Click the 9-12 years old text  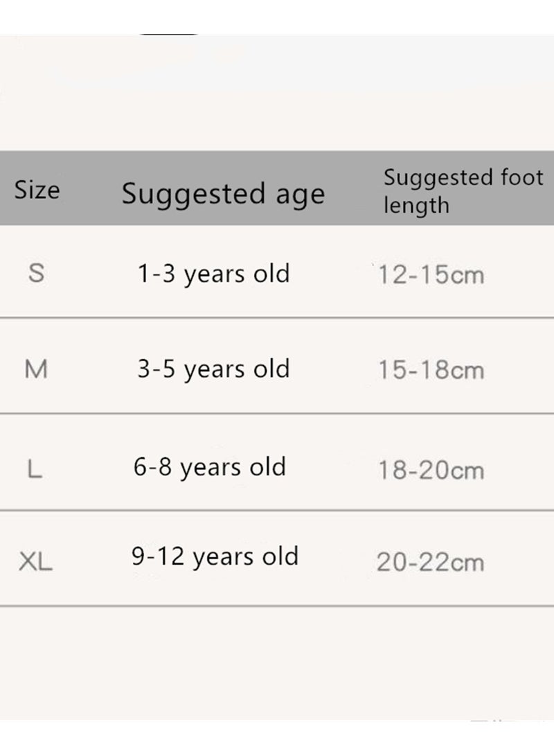coord(215,557)
